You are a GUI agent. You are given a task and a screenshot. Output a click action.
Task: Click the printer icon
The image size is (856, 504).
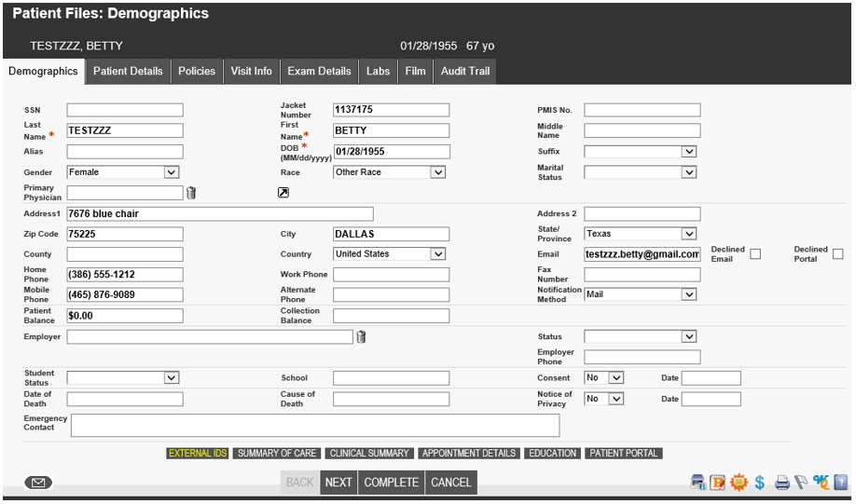pos(781,483)
